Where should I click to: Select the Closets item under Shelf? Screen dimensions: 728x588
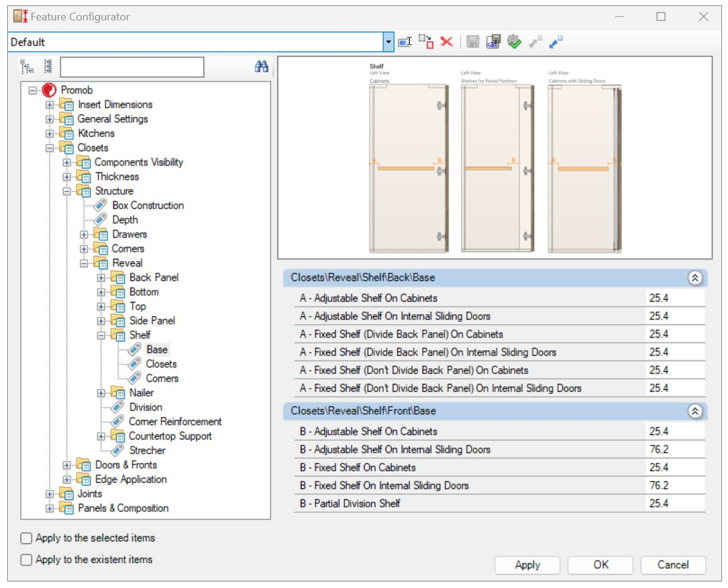162,364
